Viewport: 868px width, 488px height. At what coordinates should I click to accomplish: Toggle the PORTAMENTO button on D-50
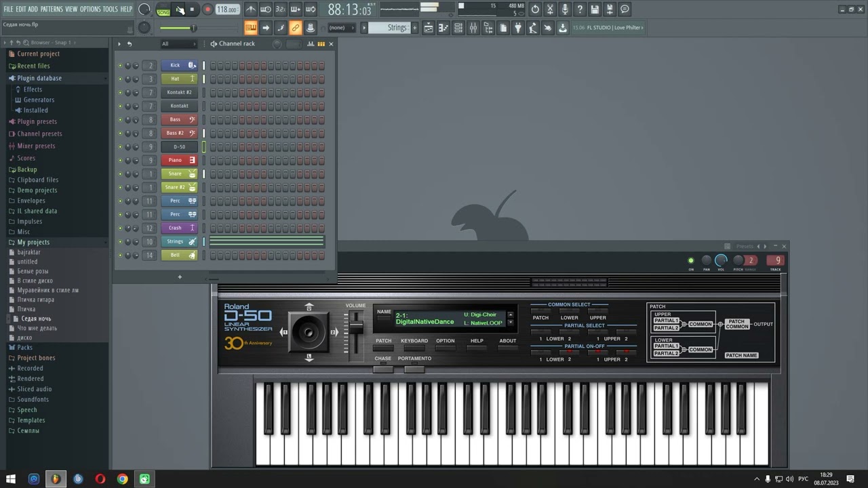414,368
